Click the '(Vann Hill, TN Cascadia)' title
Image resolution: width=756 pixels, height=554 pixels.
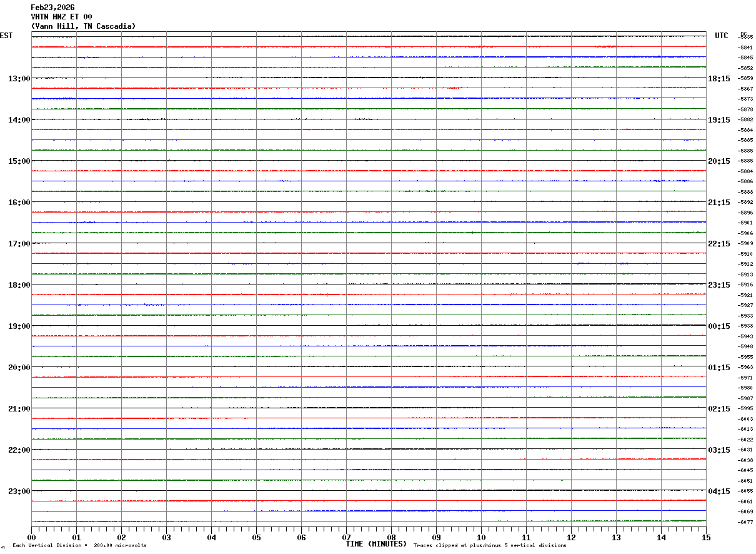pos(83,26)
